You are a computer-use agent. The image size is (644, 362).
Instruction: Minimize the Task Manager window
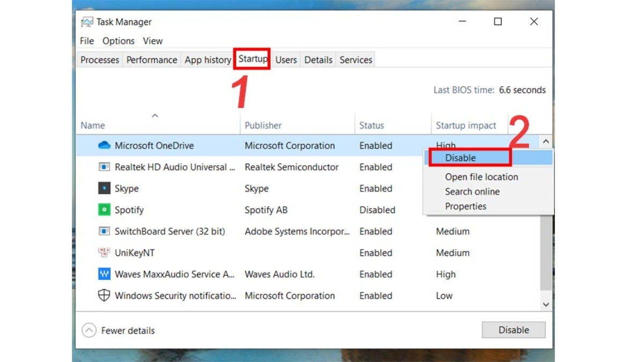(x=463, y=22)
